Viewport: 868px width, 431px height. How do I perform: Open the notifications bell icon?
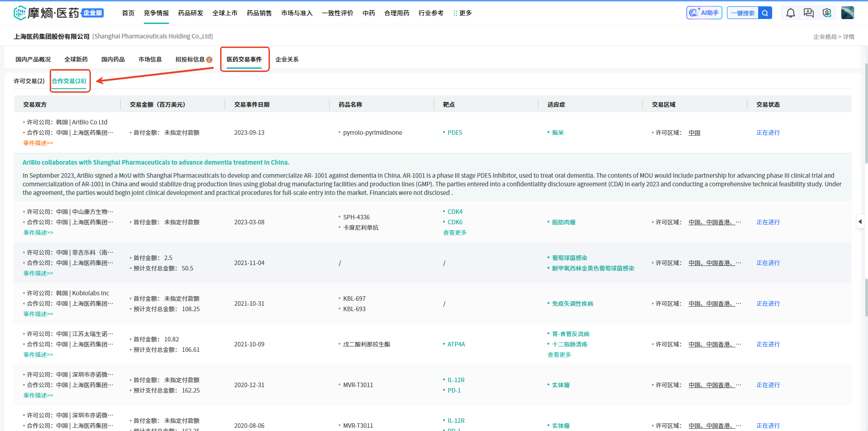click(x=790, y=13)
